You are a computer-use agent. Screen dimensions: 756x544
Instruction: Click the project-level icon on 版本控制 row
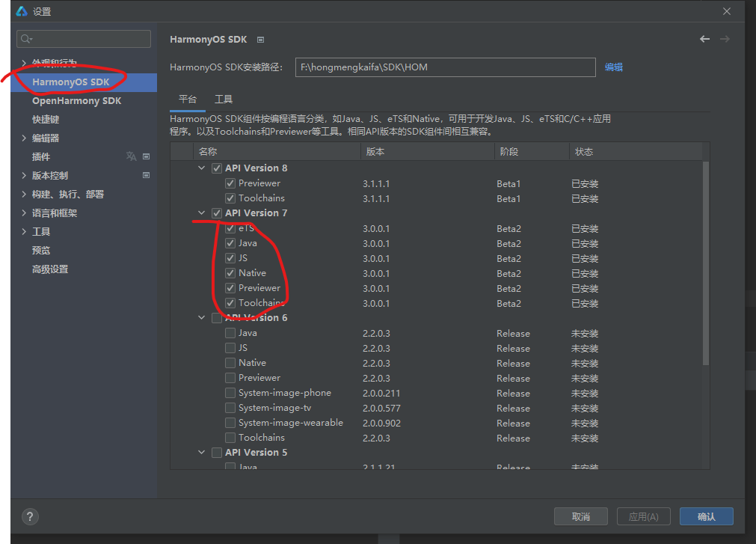pos(146,175)
